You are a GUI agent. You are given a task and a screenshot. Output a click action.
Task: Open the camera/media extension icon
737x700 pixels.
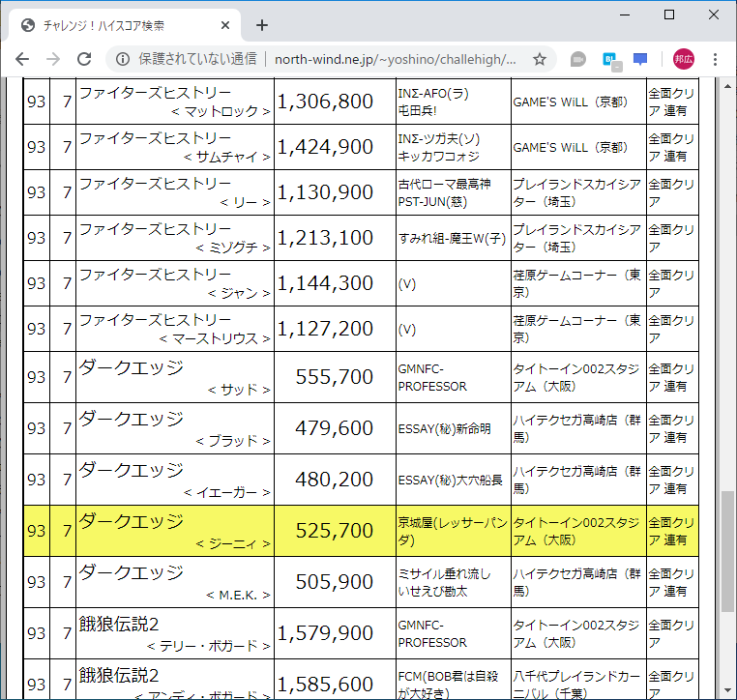578,59
